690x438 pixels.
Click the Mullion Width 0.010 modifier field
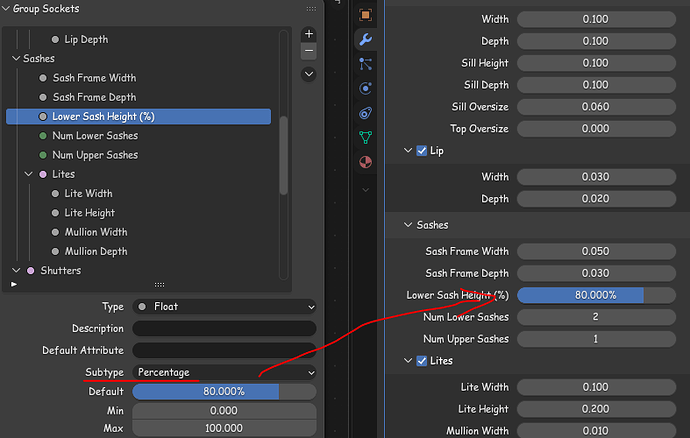tap(596, 430)
